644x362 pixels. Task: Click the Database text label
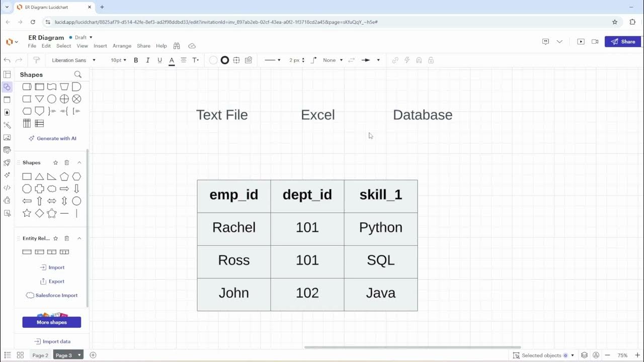[x=423, y=115]
